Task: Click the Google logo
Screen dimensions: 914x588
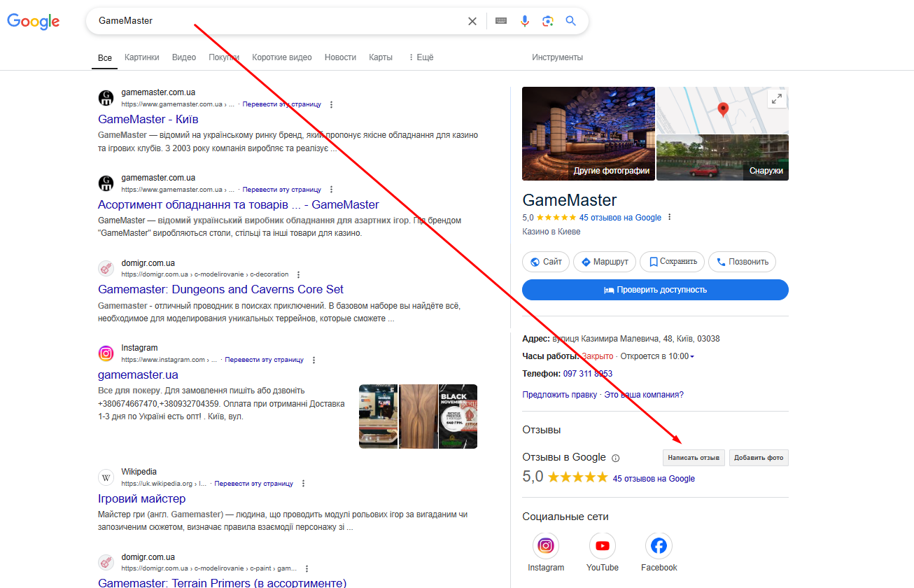Action: click(x=34, y=21)
